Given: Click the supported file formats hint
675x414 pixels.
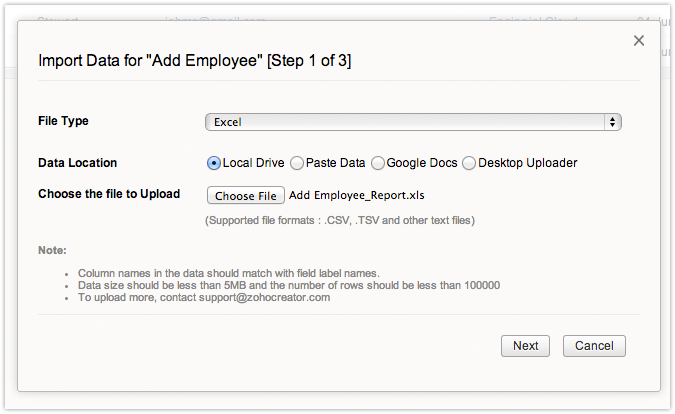Looking at the screenshot, I should (340, 220).
